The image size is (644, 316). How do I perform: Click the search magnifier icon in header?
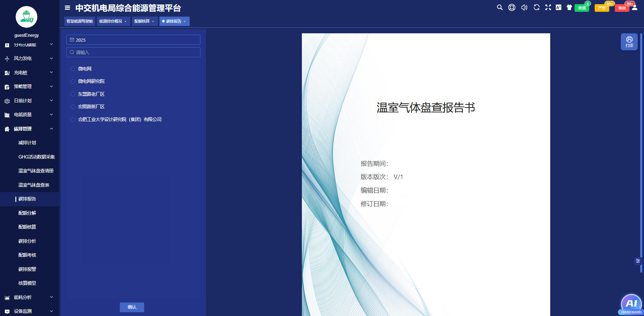499,7
